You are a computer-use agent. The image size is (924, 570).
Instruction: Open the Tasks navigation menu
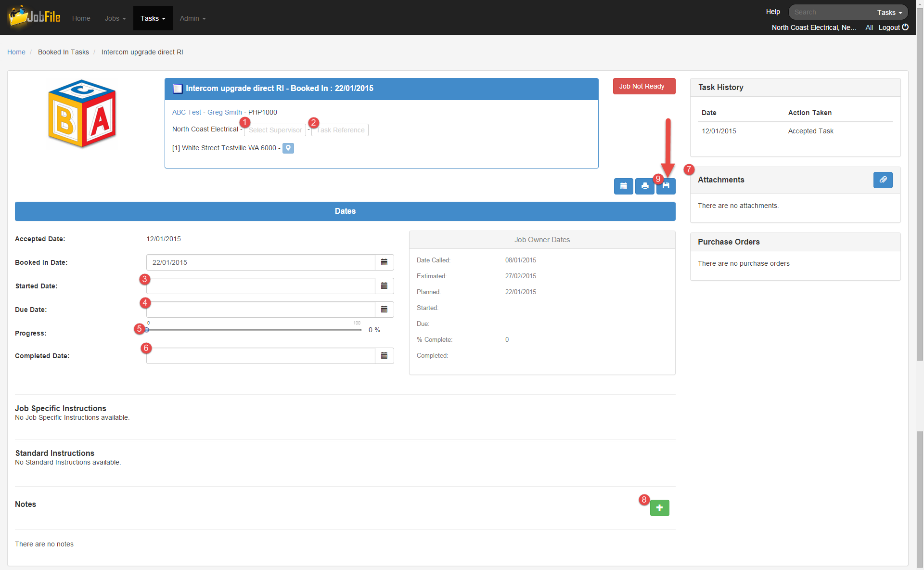coord(153,18)
